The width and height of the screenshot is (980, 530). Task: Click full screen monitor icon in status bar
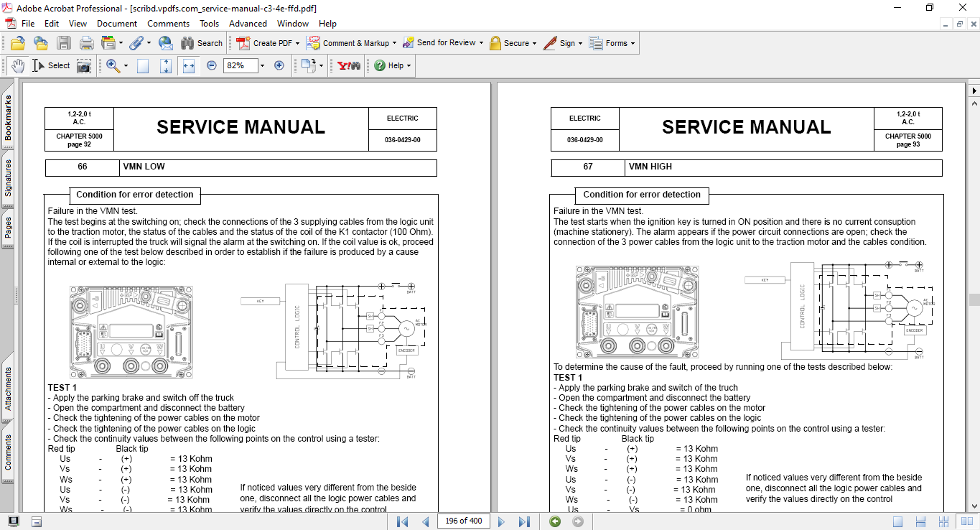click(x=13, y=521)
